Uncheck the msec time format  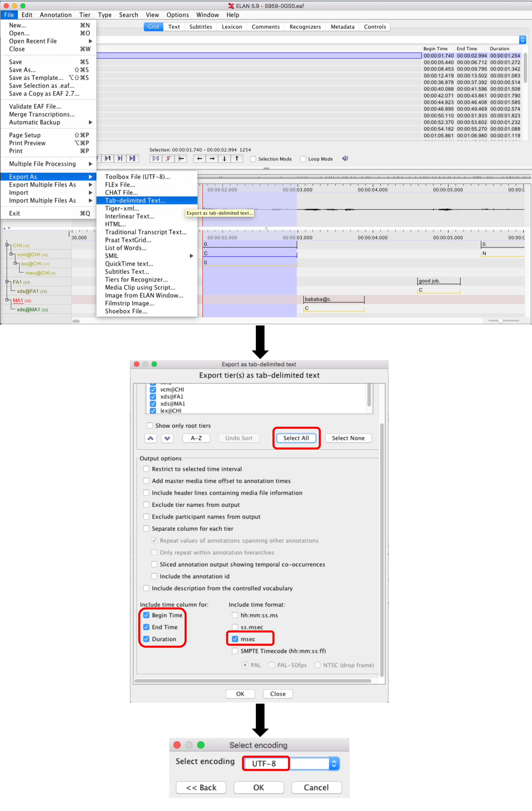[x=235, y=639]
